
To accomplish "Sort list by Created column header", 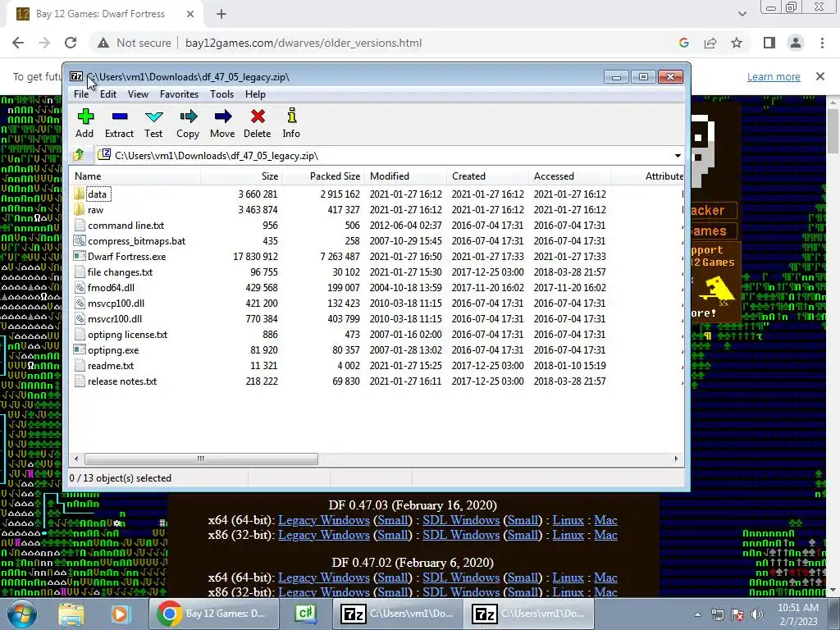I will (x=487, y=176).
